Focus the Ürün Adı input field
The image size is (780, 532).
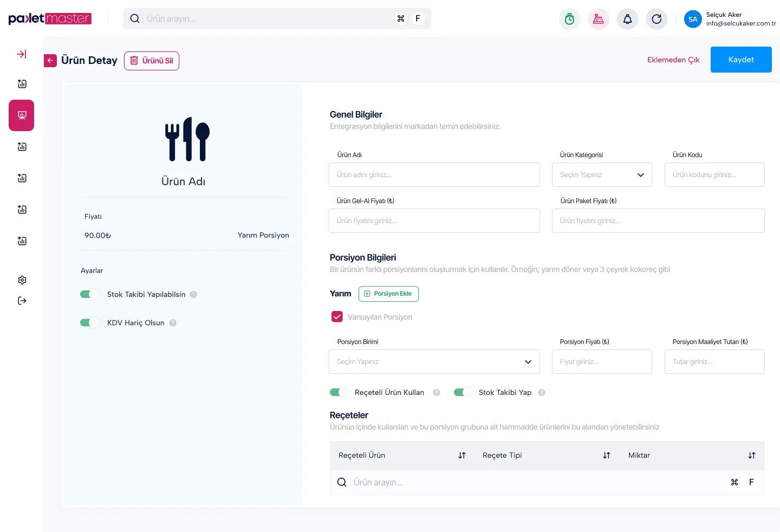click(x=434, y=175)
